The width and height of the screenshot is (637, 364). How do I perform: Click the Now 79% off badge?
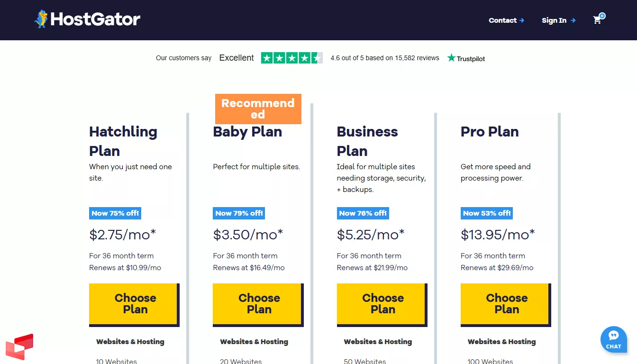(238, 213)
